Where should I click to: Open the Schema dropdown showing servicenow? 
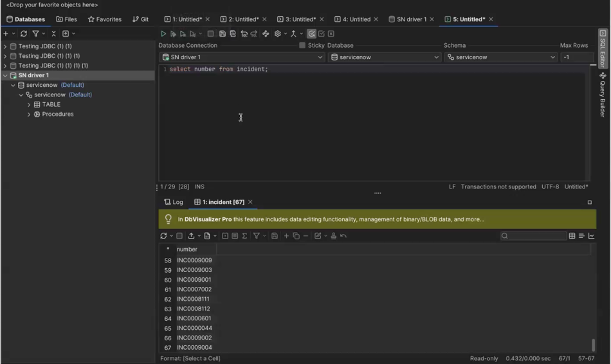(x=501, y=57)
